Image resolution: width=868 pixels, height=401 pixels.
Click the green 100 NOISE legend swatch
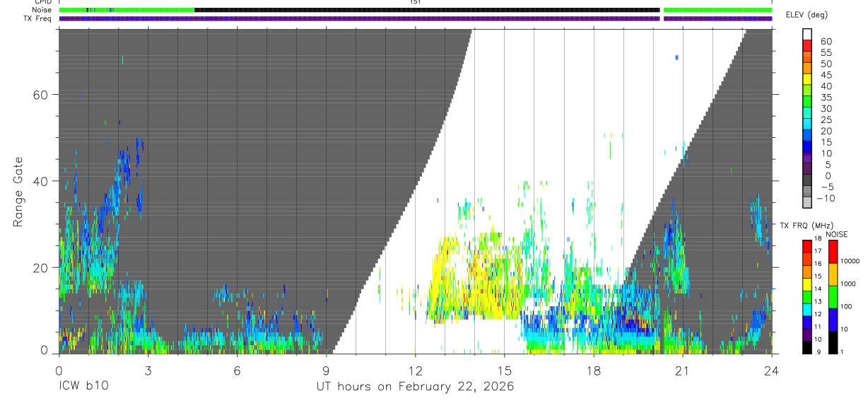(x=833, y=297)
